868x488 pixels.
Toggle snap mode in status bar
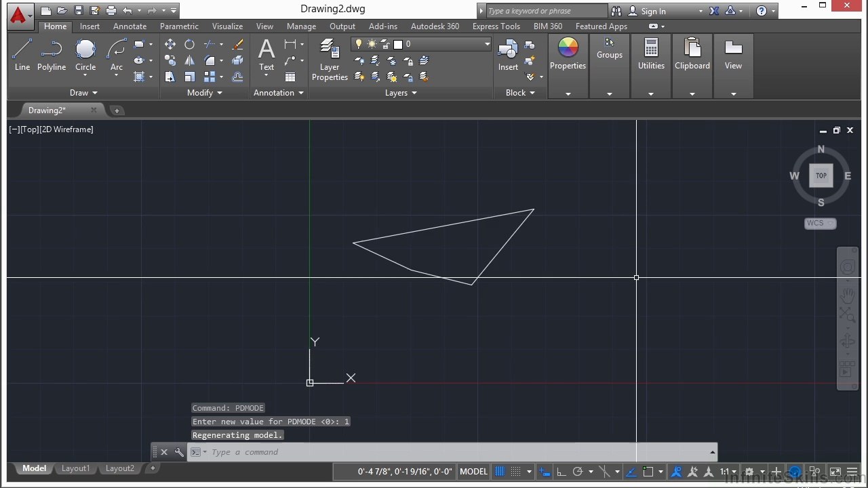point(516,472)
